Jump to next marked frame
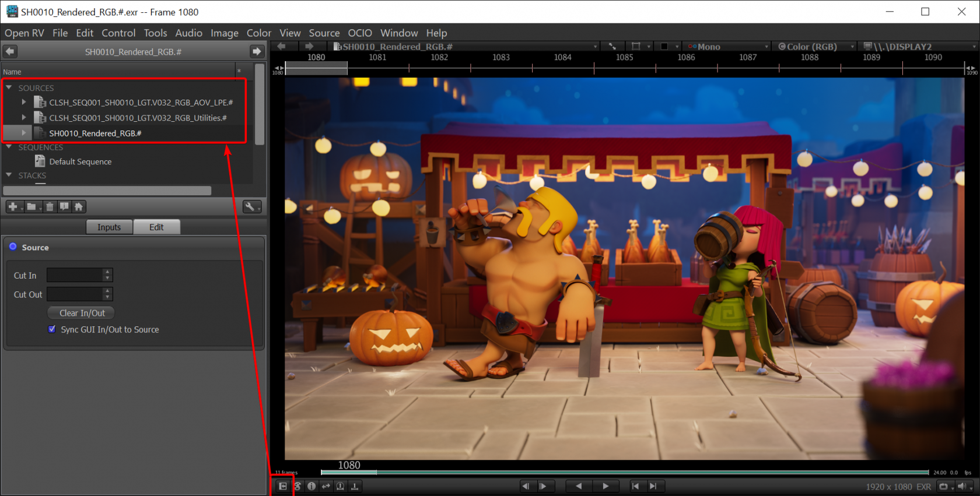980x496 pixels. tap(653, 486)
